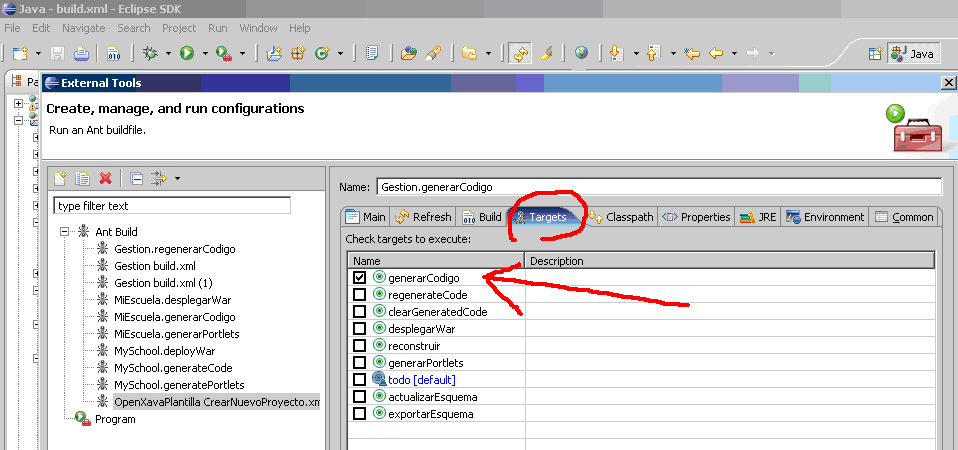The width and height of the screenshot is (958, 450).
Task: Check the reconstruir target checkbox
Action: coord(359,346)
